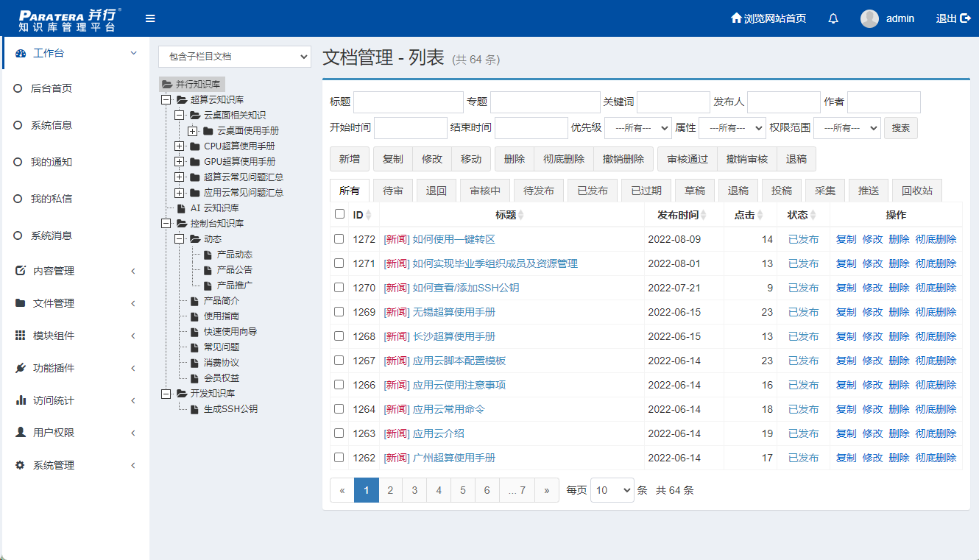This screenshot has height=560, width=979.
Task: Open the notification bell icon
Action: [833, 18]
